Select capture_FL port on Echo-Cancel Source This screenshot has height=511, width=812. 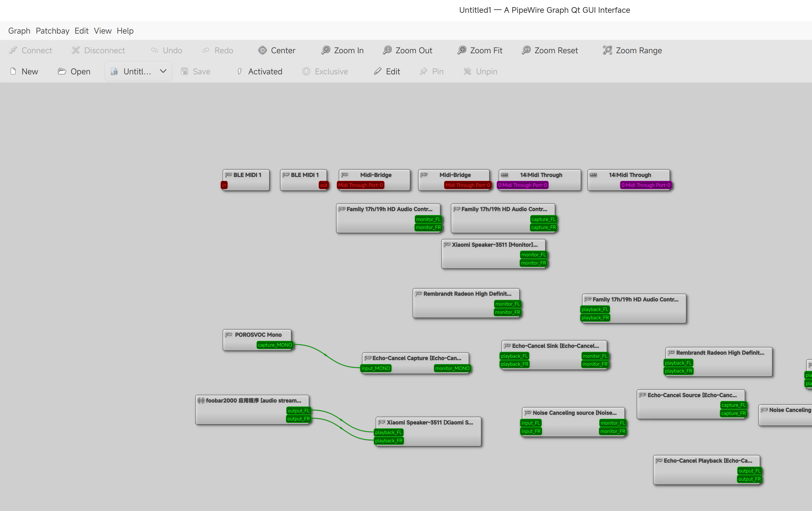click(x=734, y=405)
